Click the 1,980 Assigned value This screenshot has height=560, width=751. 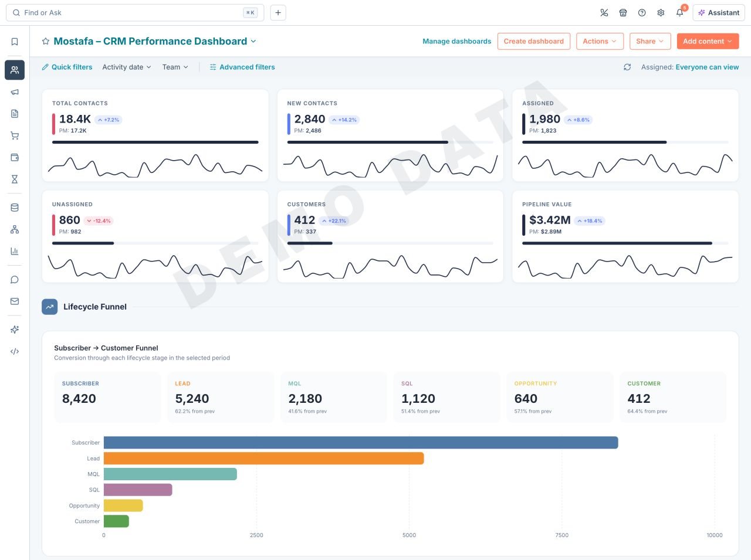pos(545,119)
